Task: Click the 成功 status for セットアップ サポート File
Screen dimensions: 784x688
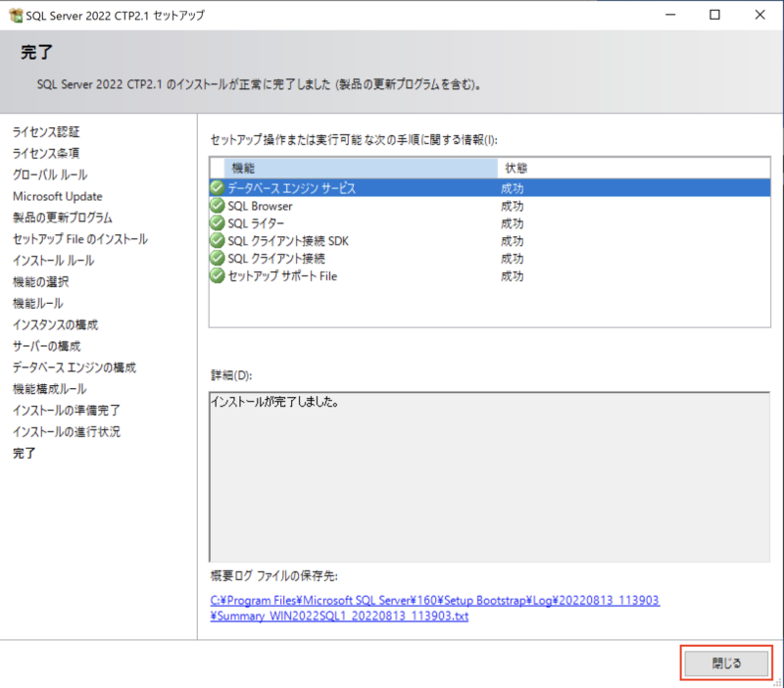Action: point(512,276)
